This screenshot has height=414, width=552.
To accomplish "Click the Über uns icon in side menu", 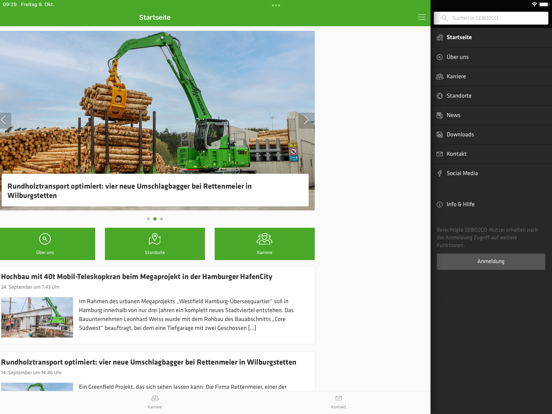I will 439,57.
